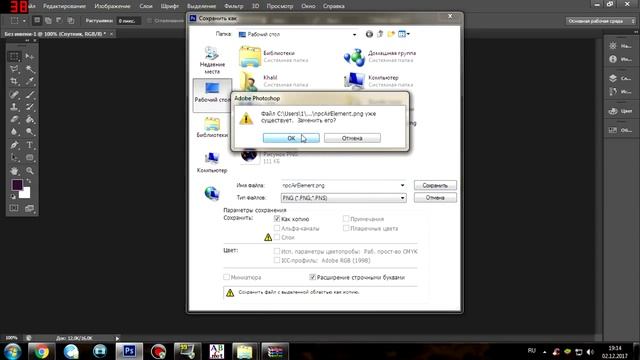Select the Dodge tool
The image size is (640, 360).
(30, 132)
